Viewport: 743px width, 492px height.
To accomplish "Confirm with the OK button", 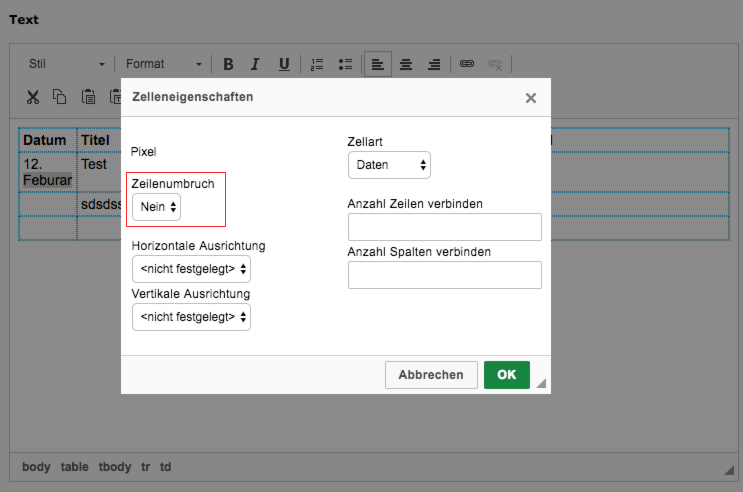I will pos(507,375).
